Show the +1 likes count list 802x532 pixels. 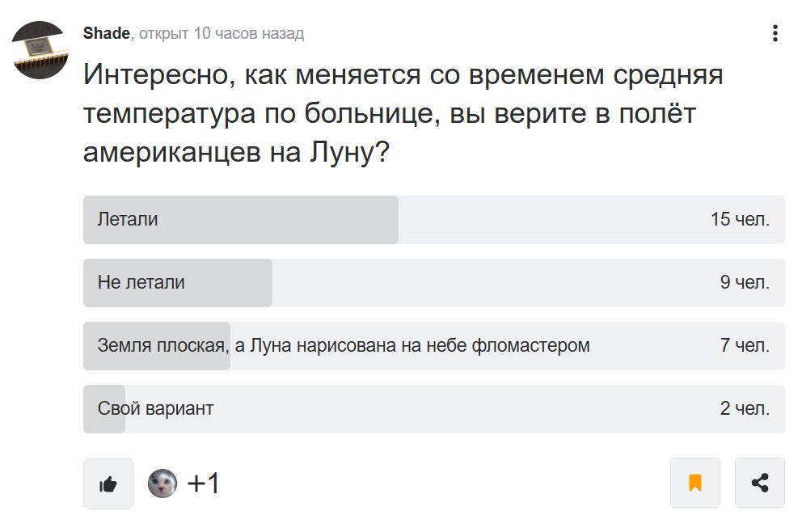pyautogui.click(x=204, y=483)
